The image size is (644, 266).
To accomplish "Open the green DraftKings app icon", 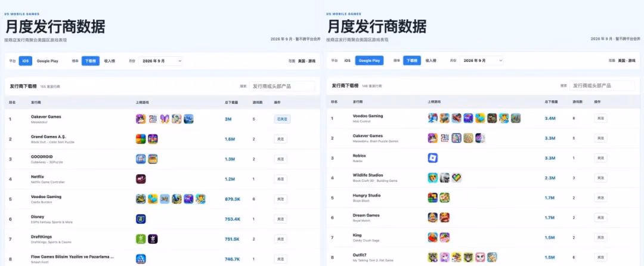I will click(x=141, y=239).
